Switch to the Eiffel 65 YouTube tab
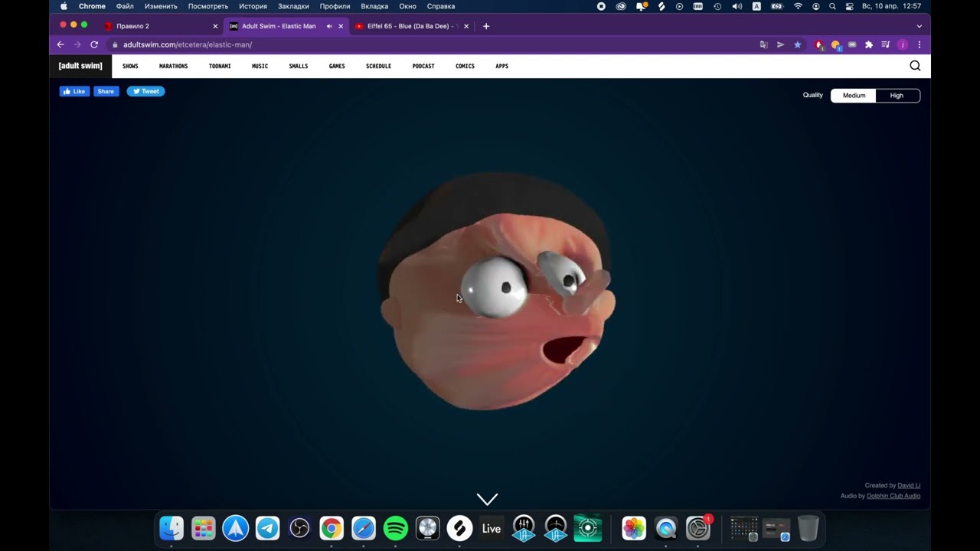Image resolution: width=980 pixels, height=551 pixels. click(x=410, y=26)
